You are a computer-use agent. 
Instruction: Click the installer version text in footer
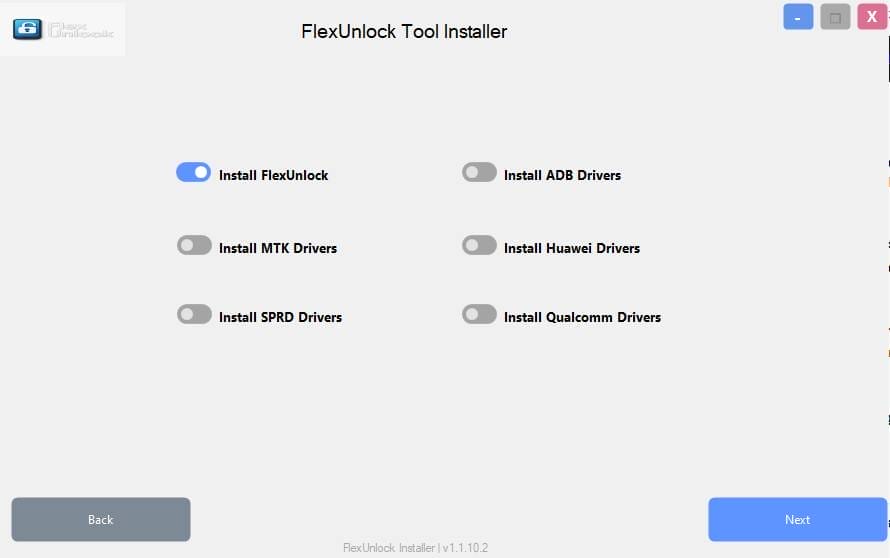[415, 548]
